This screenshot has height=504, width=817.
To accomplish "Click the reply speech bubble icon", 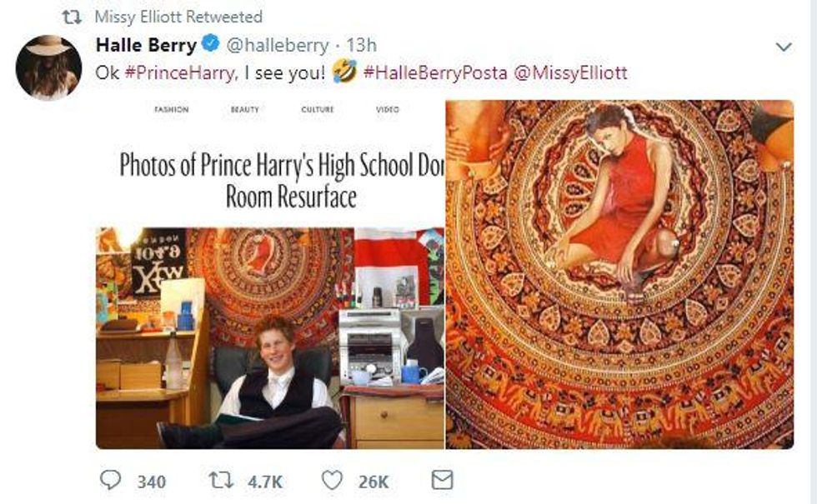I will tap(110, 480).
